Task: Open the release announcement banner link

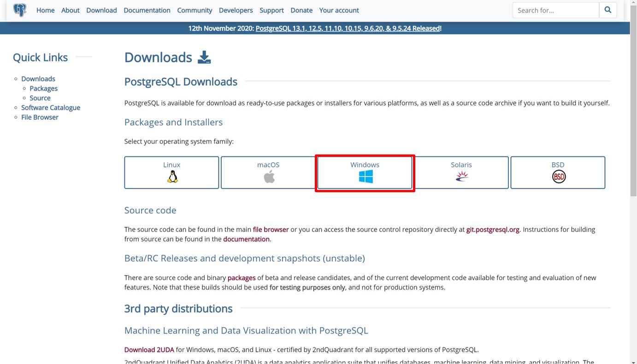Action: (x=348, y=29)
